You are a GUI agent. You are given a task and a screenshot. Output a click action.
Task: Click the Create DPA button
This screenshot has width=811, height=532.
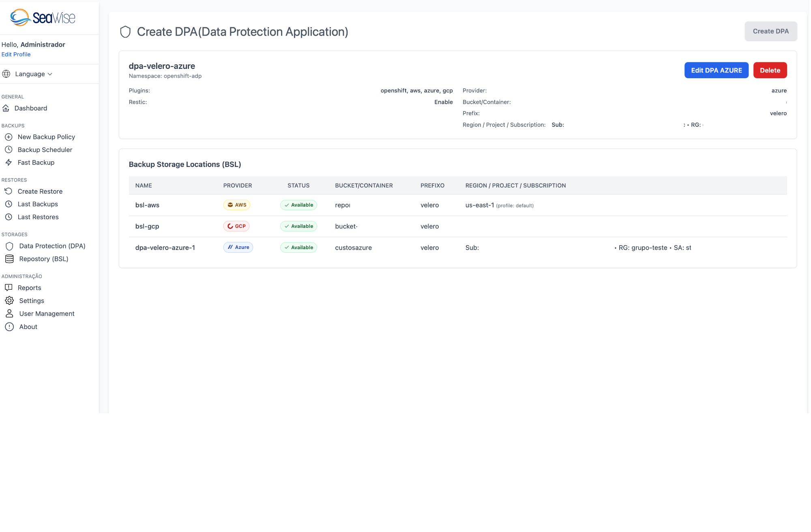click(770, 31)
